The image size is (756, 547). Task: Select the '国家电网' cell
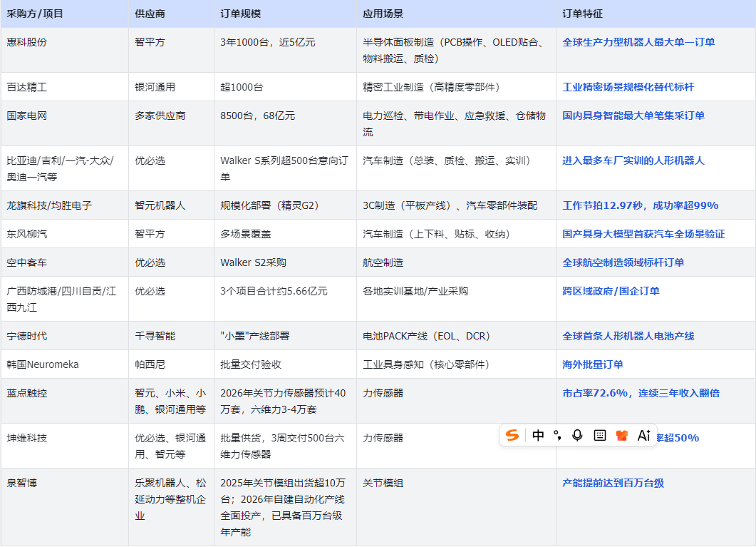[65, 123]
